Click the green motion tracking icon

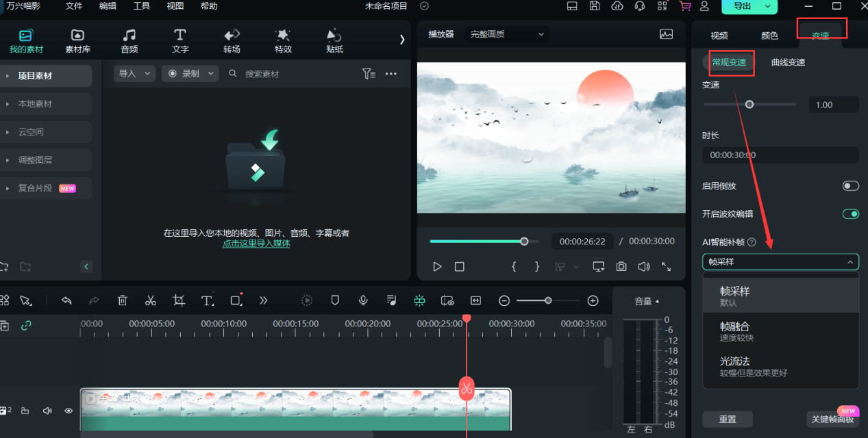pos(419,300)
